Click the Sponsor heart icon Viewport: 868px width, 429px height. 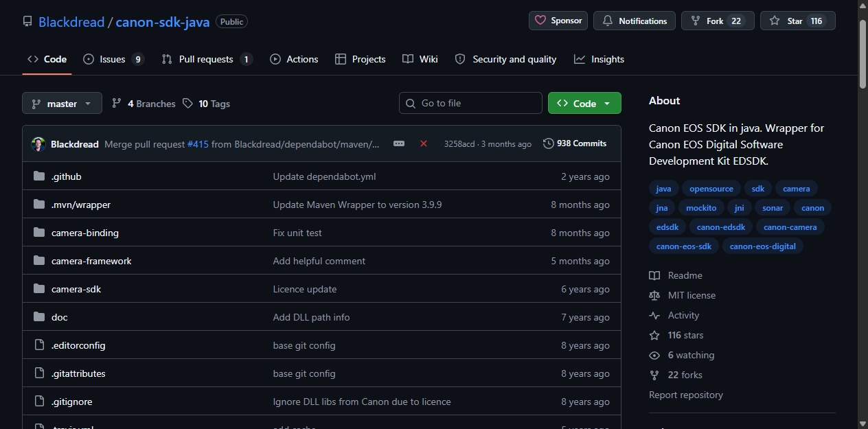click(540, 21)
